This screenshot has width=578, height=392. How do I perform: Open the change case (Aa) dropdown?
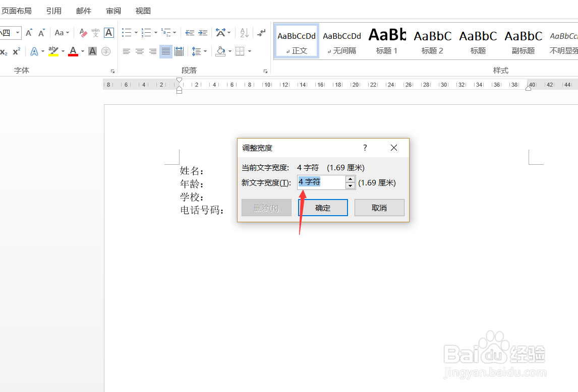pyautogui.click(x=61, y=32)
